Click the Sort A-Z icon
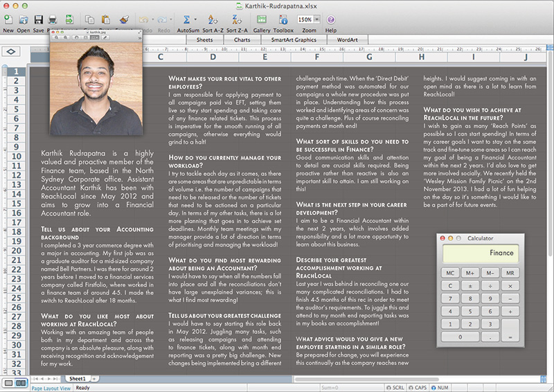Image resolution: width=554 pixels, height=392 pixels. (x=212, y=19)
